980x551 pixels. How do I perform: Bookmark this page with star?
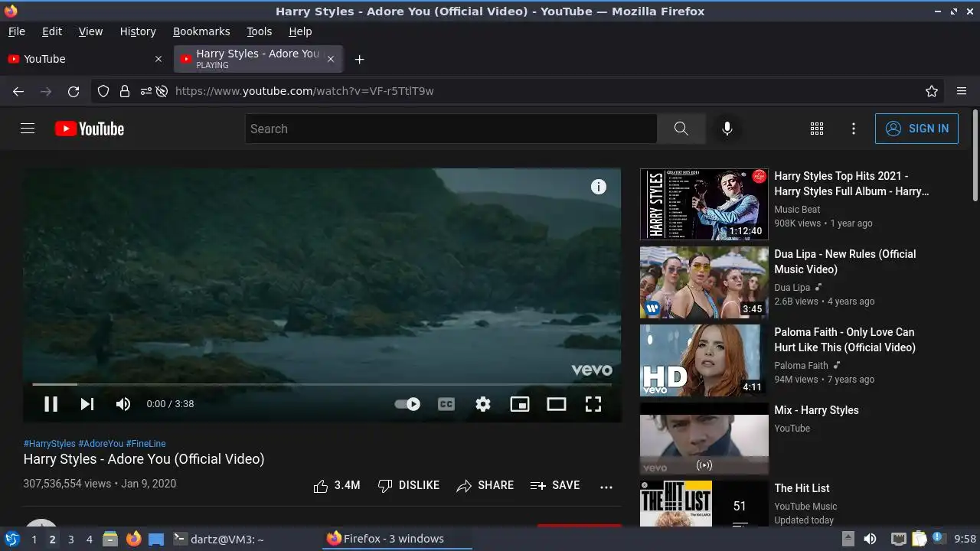[x=932, y=91]
